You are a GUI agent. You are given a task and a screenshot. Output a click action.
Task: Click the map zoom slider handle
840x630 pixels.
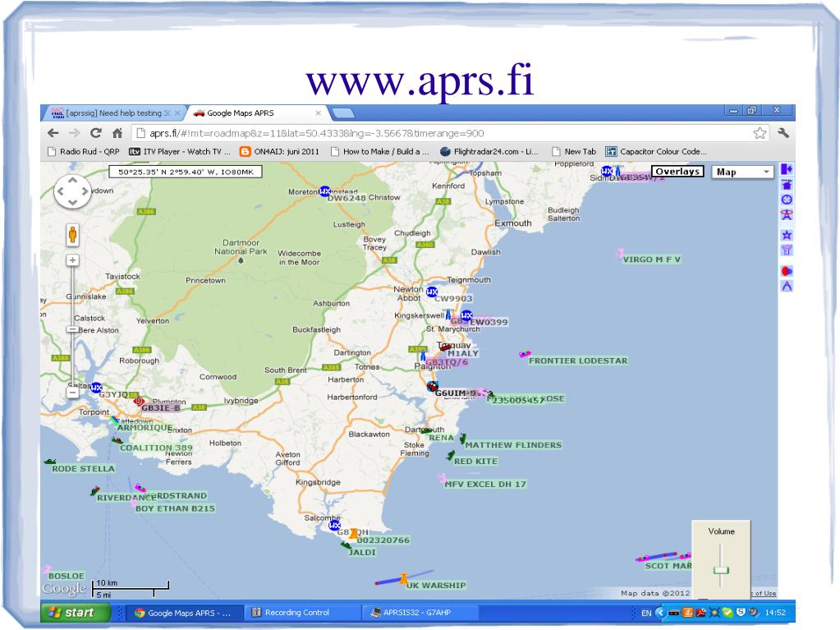(73, 329)
